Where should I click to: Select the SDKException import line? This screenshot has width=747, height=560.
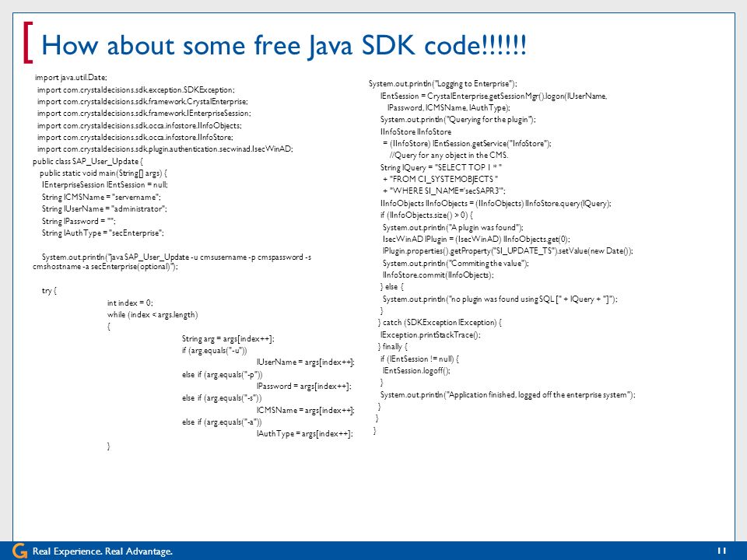pyautogui.click(x=135, y=89)
